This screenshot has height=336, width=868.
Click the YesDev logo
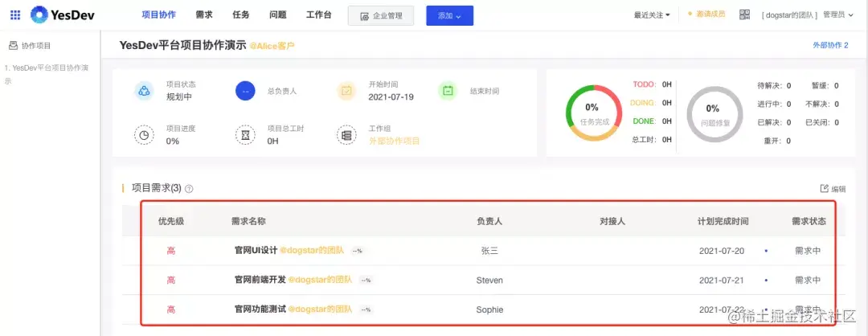(63, 15)
